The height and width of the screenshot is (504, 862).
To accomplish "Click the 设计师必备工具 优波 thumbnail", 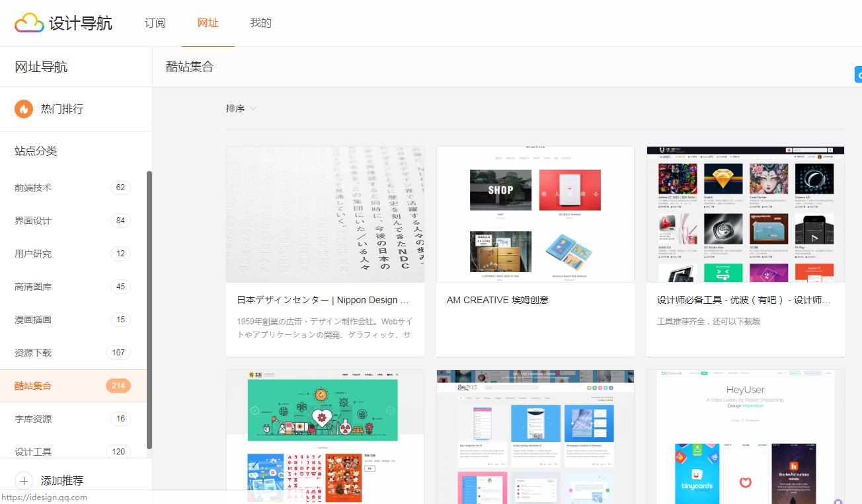I will tap(745, 213).
